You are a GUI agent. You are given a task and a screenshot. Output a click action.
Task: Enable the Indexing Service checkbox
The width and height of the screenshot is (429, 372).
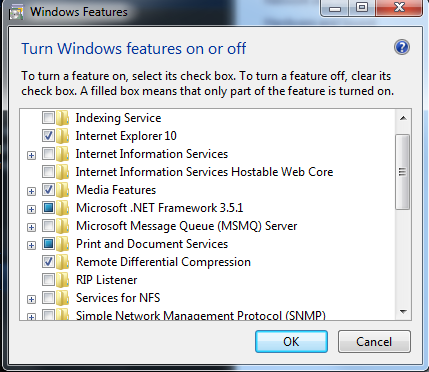[x=48, y=118]
